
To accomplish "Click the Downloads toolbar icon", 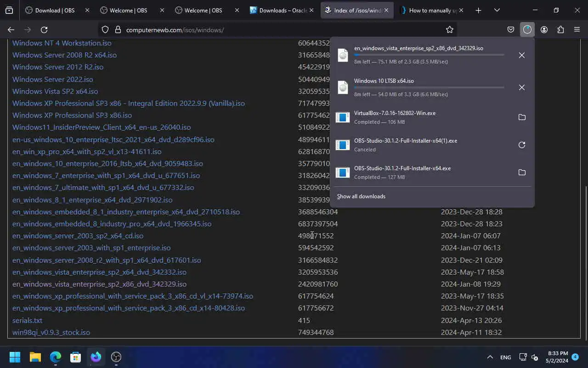I will pyautogui.click(x=527, y=29).
